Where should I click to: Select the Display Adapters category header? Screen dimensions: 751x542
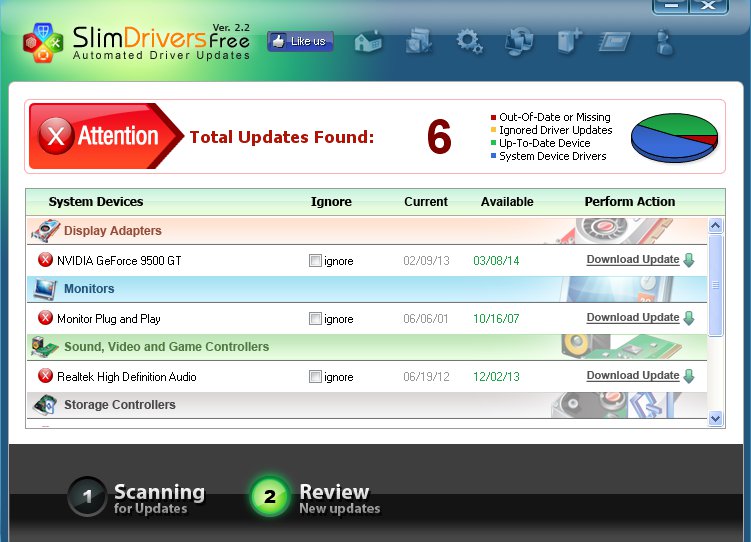click(x=367, y=231)
